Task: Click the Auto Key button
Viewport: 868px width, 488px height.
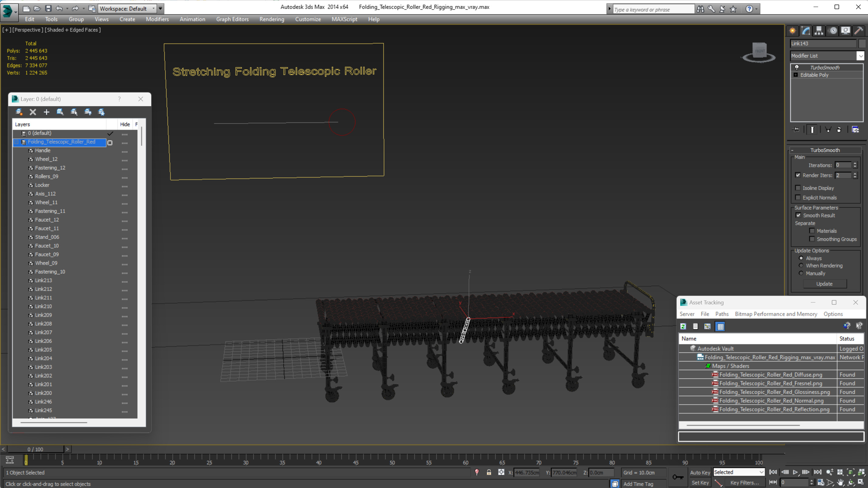Action: 700,472
